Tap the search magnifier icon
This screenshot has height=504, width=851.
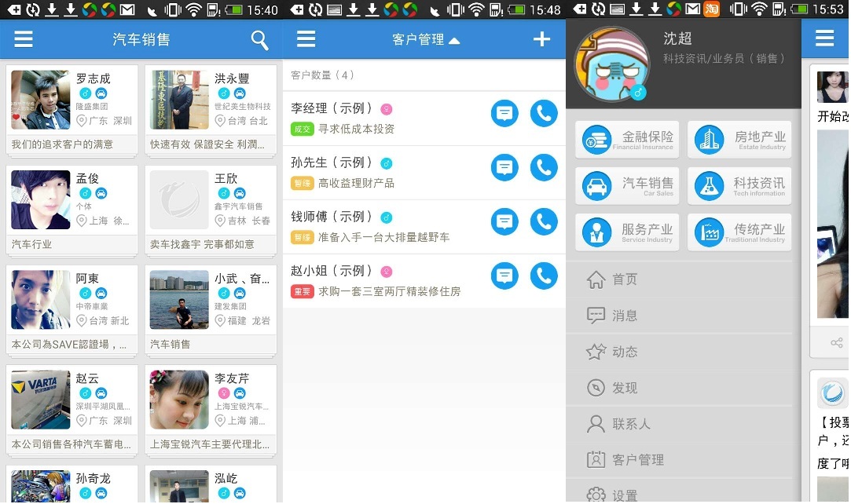(x=259, y=39)
